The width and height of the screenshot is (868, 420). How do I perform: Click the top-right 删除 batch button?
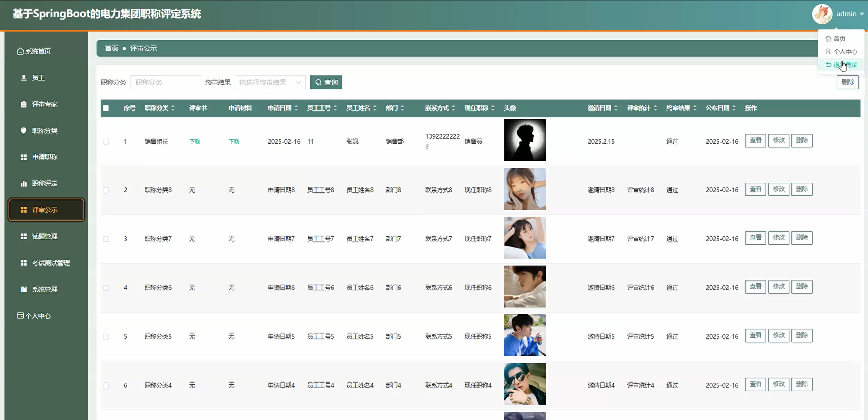click(x=848, y=82)
